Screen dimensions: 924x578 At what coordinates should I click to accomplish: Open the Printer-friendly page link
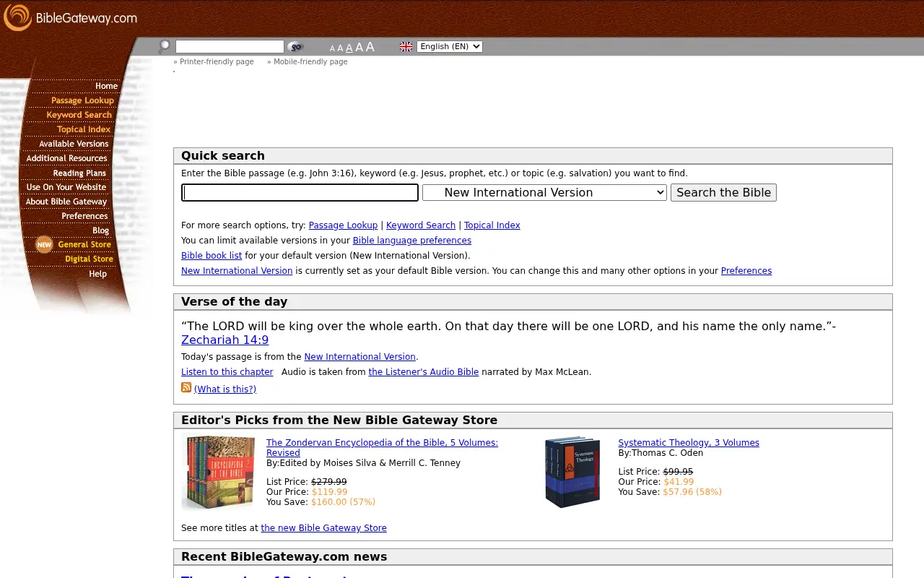coord(217,62)
